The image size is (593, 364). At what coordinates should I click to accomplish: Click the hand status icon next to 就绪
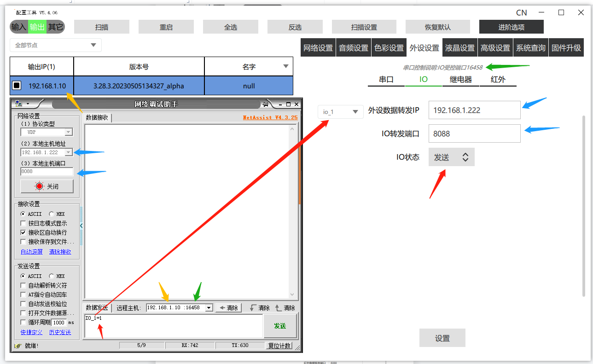point(18,346)
